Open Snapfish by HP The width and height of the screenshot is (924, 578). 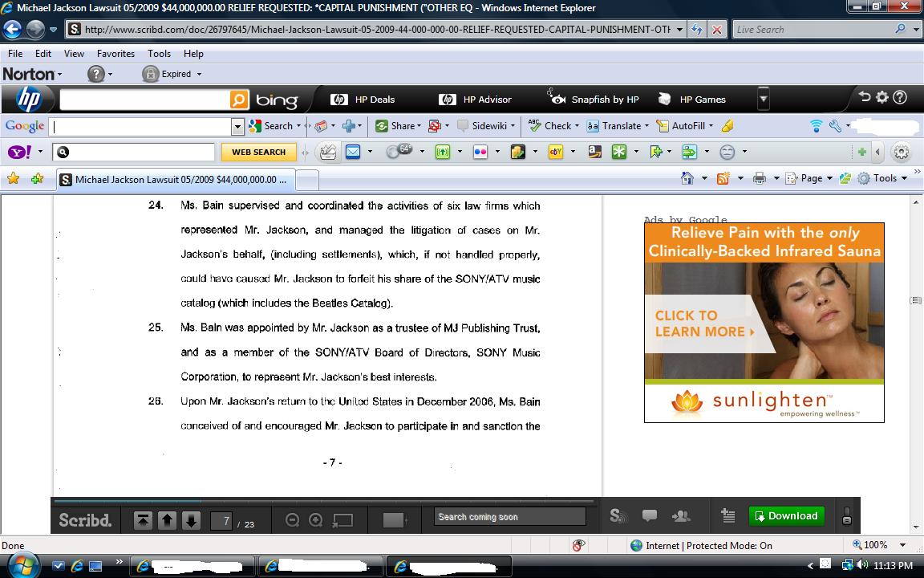(x=594, y=99)
